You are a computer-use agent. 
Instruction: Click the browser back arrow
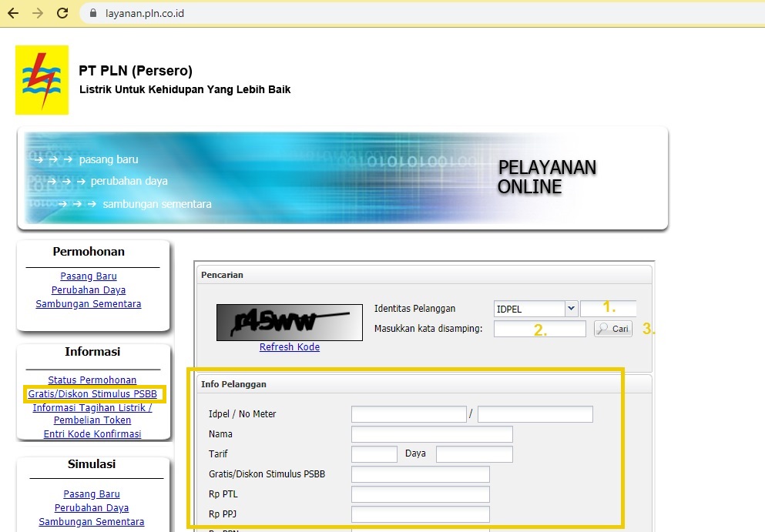point(13,13)
